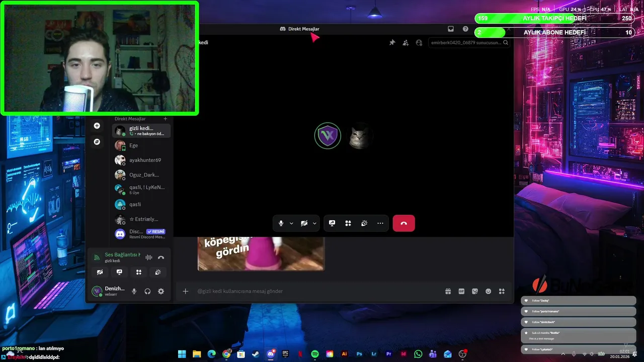Open microphone options arrow in call controls

(x=291, y=223)
